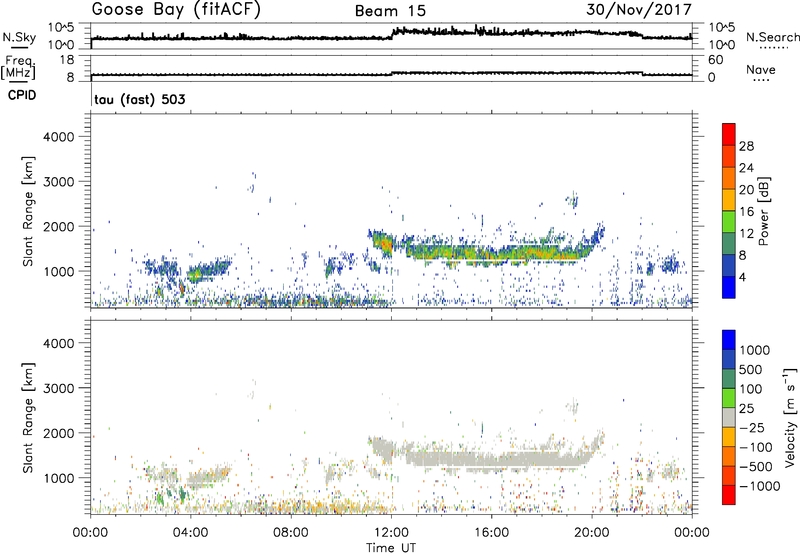Click the "Slant Range [km]" label of power panel
The height and width of the screenshot is (554, 800).
[x=28, y=211]
